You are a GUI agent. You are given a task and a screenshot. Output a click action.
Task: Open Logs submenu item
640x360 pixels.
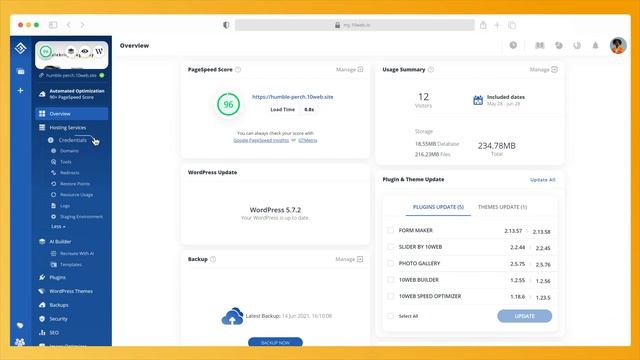(64, 206)
